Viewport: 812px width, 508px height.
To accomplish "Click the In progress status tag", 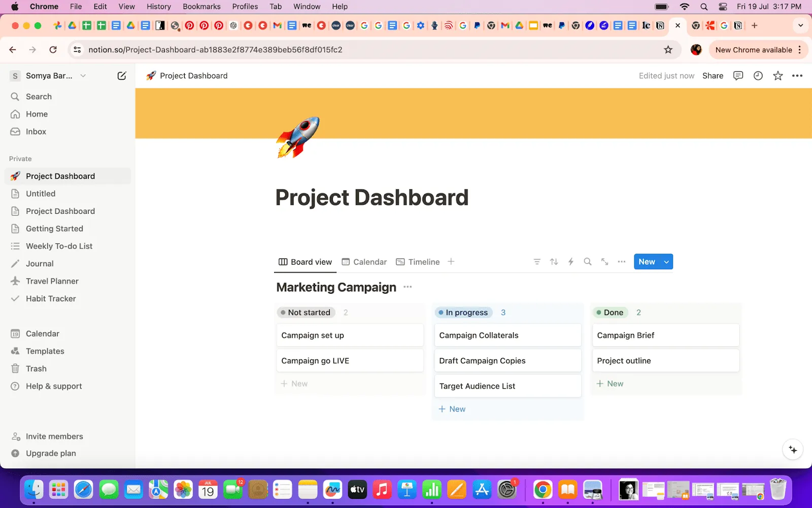I will click(x=463, y=312).
